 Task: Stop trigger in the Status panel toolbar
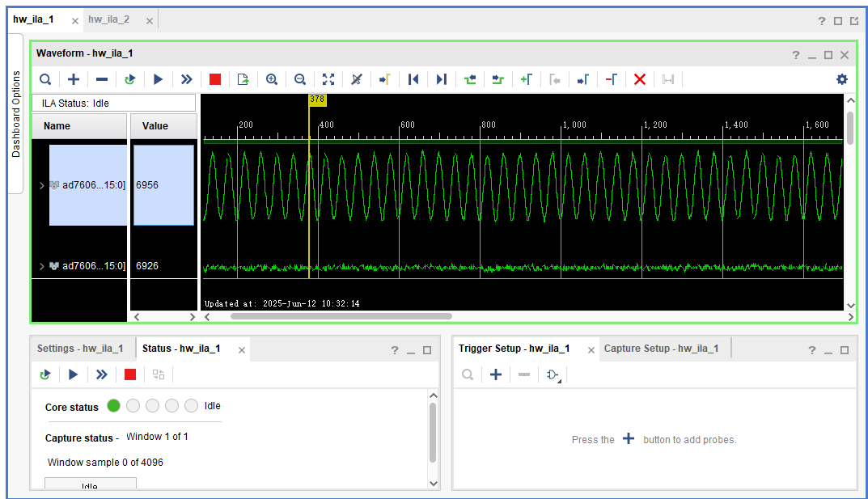coord(130,374)
